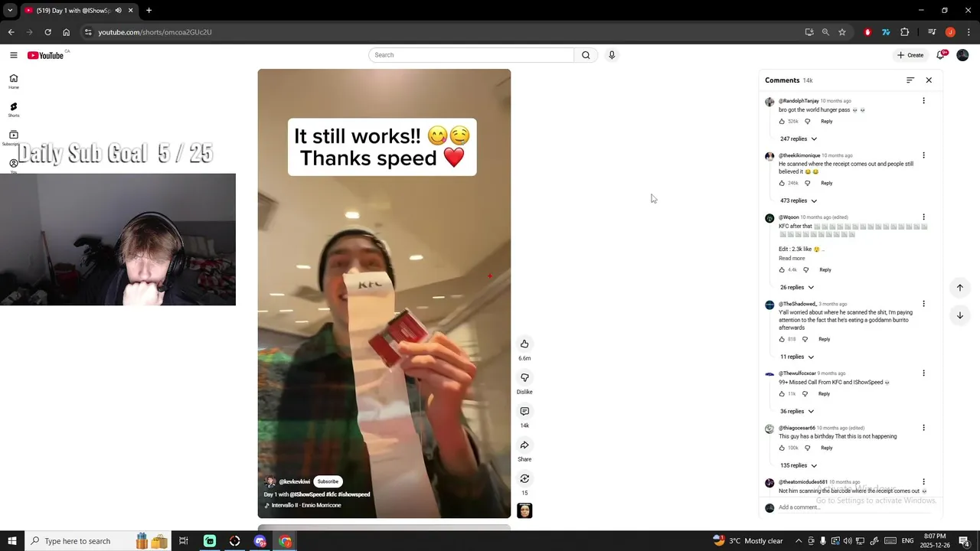Viewport: 980px width, 551px height.
Task: Read more of @Wqoon's comment
Action: coord(792,258)
